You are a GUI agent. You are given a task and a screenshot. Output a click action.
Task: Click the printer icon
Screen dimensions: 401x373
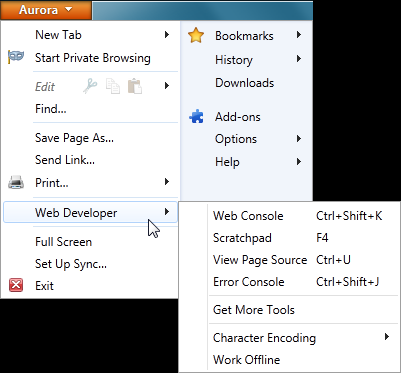tap(16, 182)
